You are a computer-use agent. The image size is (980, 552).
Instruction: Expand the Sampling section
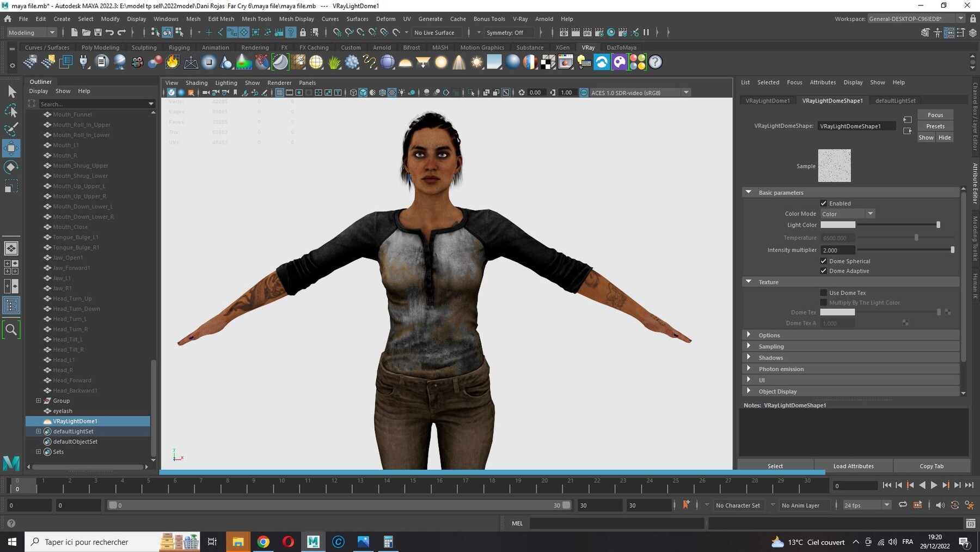pyautogui.click(x=749, y=346)
